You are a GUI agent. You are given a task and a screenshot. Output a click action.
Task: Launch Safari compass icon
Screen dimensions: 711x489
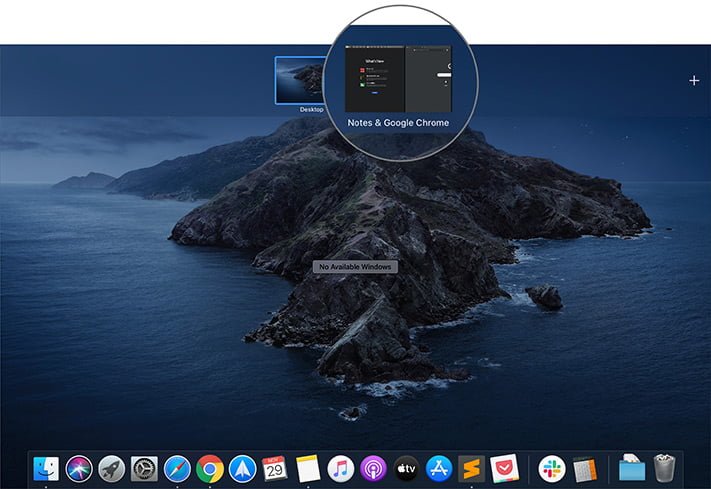(177, 469)
